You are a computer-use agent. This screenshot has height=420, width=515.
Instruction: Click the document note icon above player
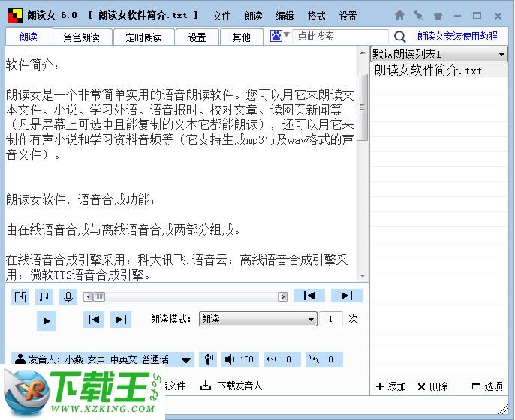20,297
